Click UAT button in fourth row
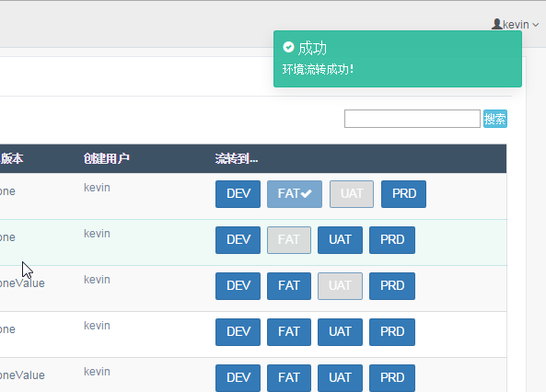 340,332
